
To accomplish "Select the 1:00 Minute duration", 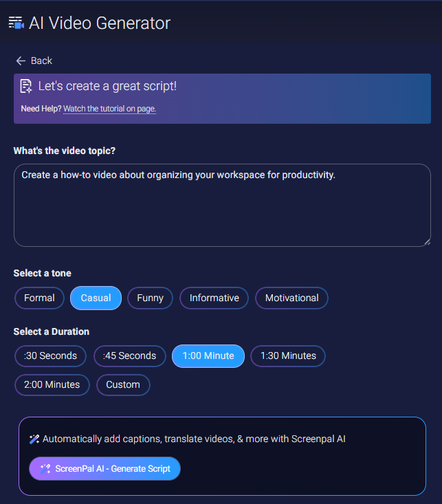I will coord(208,355).
